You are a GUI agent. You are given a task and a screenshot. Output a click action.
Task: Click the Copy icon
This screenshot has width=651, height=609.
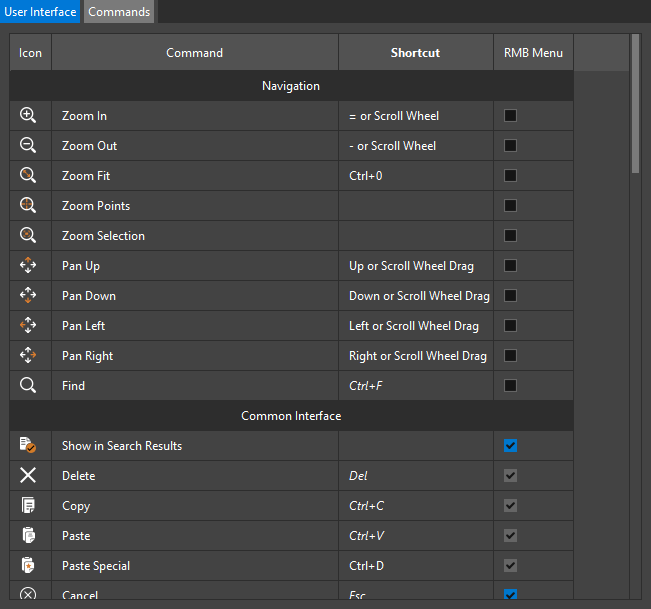click(x=28, y=505)
